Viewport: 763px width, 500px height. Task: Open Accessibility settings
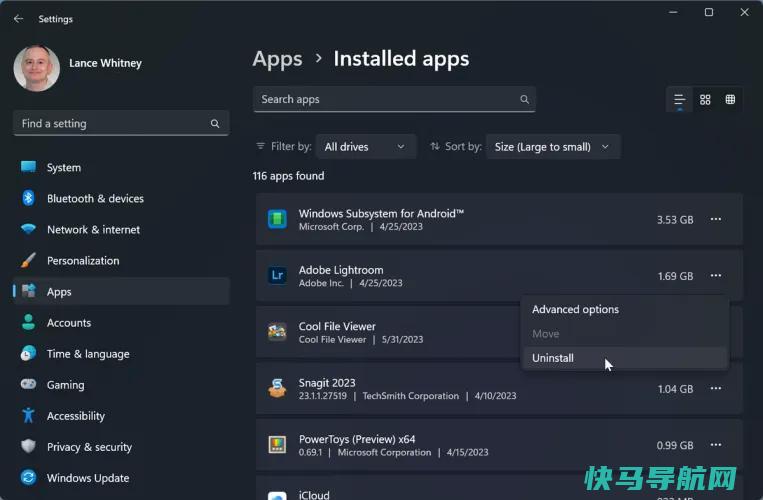pos(121,416)
